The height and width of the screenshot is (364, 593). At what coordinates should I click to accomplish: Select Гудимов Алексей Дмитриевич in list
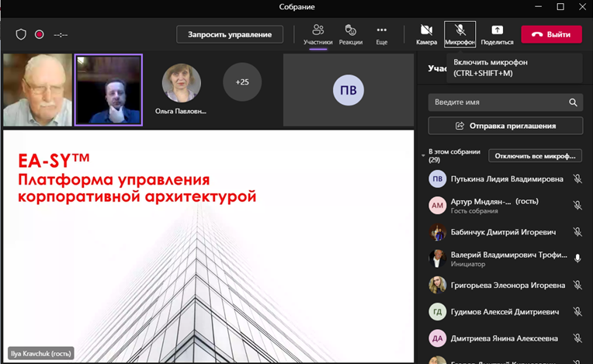point(505,312)
